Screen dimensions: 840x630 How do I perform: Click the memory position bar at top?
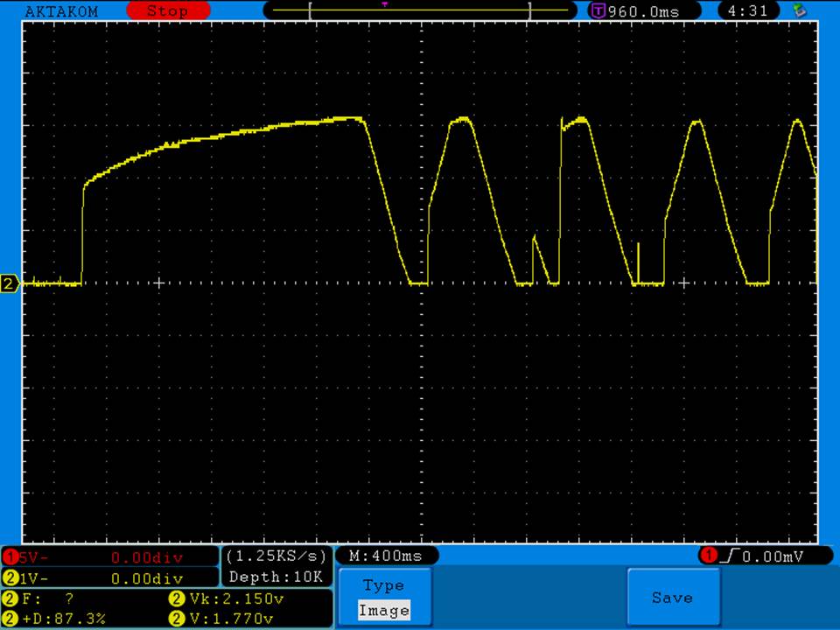(x=420, y=11)
